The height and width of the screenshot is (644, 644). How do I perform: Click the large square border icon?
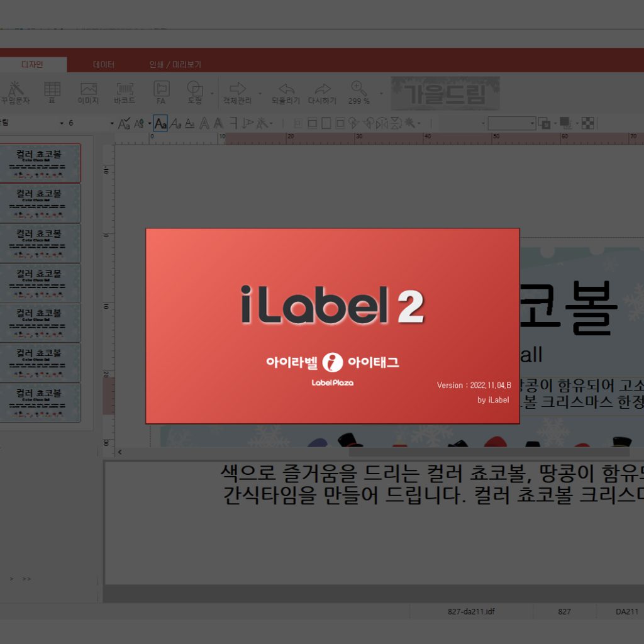click(x=326, y=123)
